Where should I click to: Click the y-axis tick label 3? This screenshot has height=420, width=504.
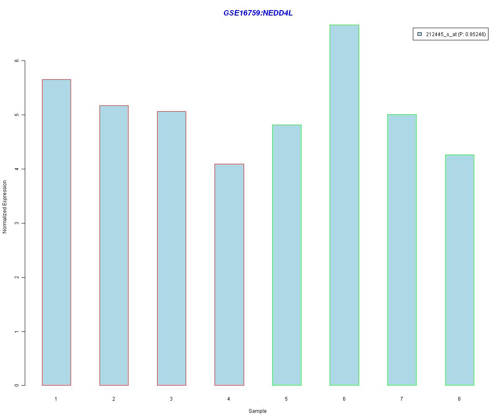[x=17, y=223]
